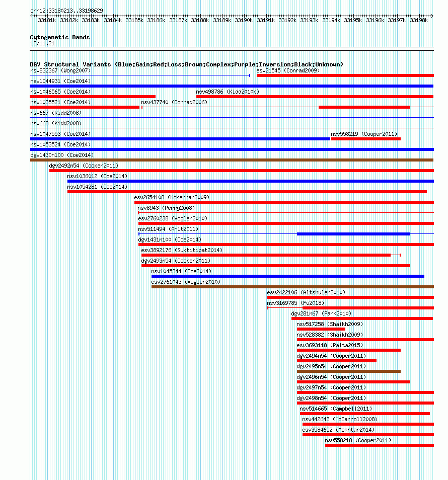Click nsv558218 (Cooper2011) label
This screenshot has height=480, width=448.
click(358, 440)
